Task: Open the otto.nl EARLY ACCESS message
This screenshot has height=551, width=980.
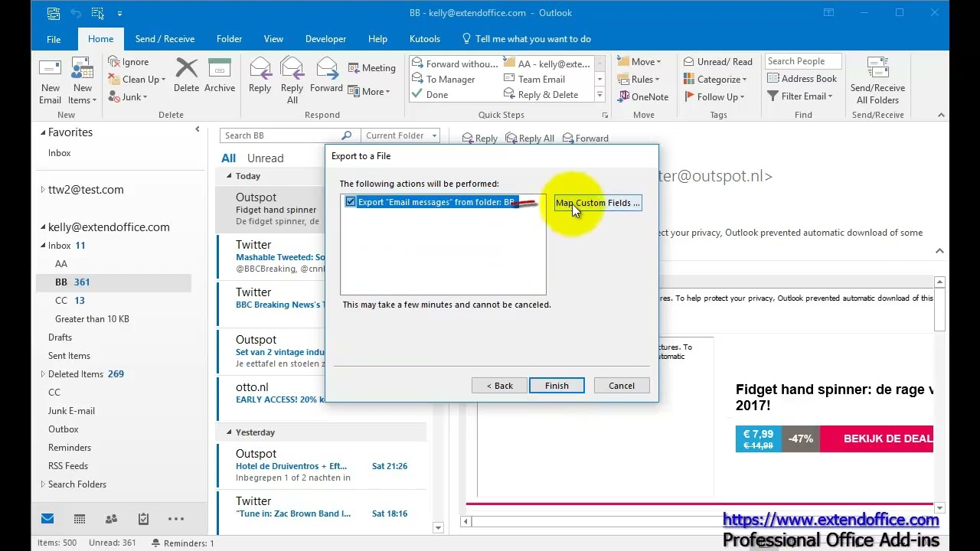Action: (280, 393)
